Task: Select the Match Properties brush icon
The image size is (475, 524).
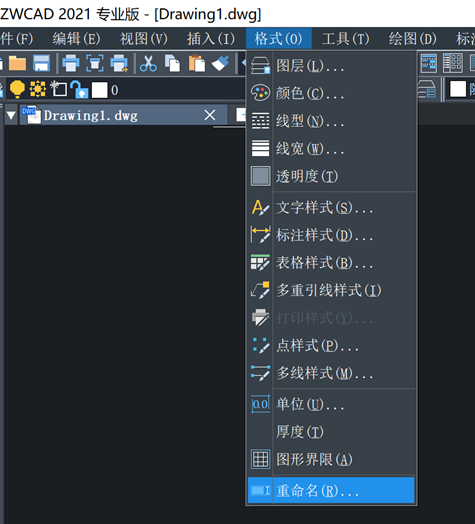Action: pyautogui.click(x=221, y=63)
